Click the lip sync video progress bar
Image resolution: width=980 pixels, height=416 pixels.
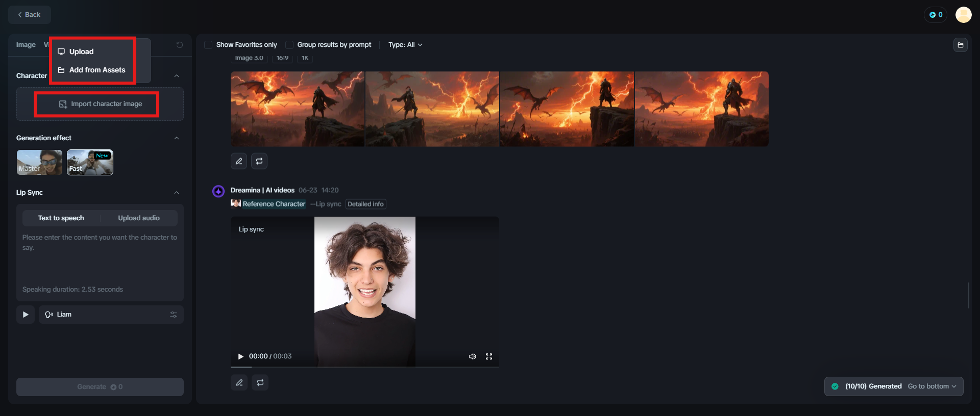(365, 367)
